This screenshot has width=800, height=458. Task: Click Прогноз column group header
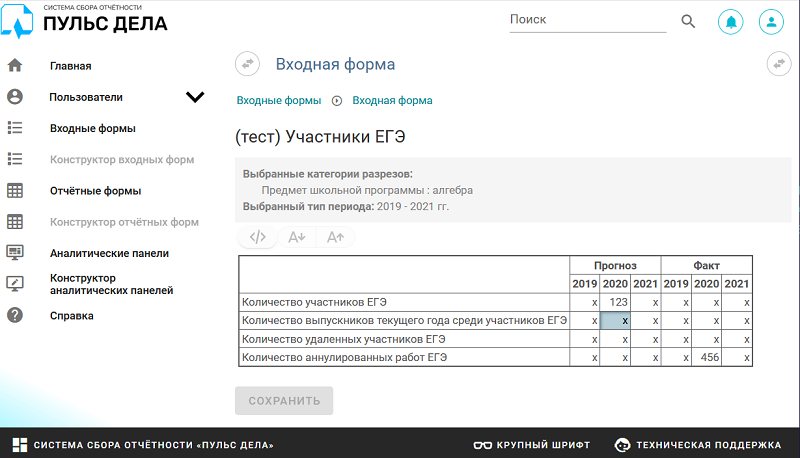[615, 265]
